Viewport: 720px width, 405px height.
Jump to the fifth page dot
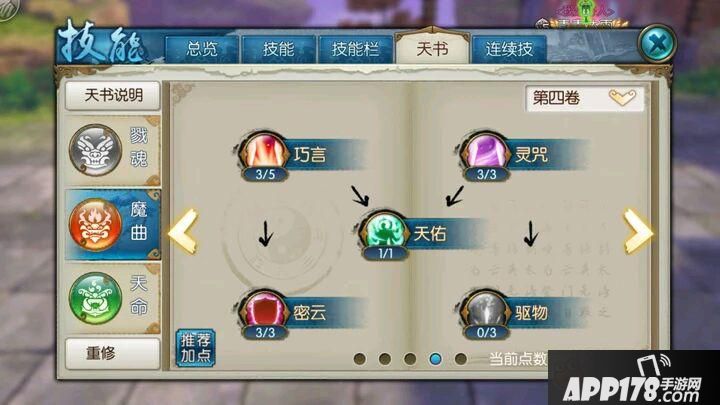pos(461,359)
